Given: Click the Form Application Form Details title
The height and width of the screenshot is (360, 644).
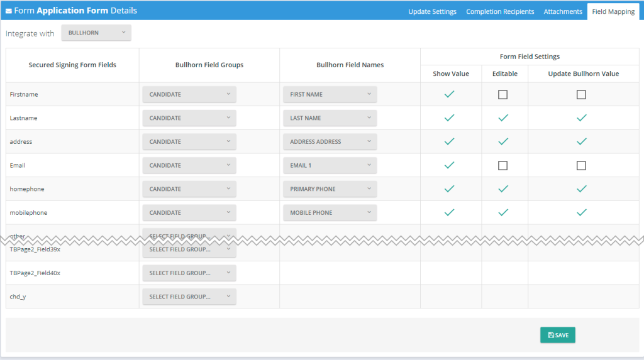Looking at the screenshot, I should (75, 11).
